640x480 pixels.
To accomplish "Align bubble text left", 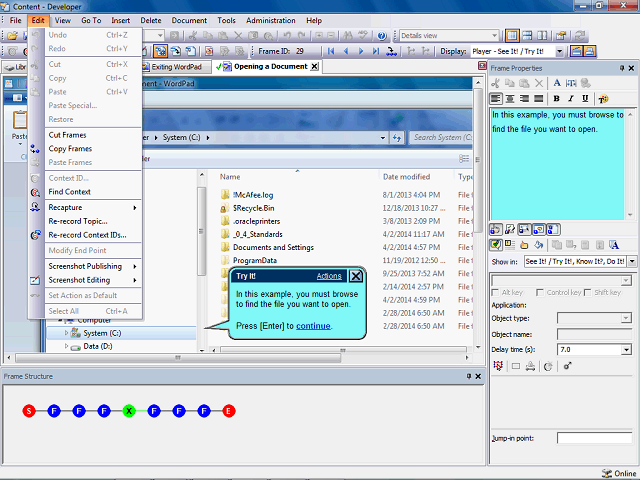I will (496, 99).
